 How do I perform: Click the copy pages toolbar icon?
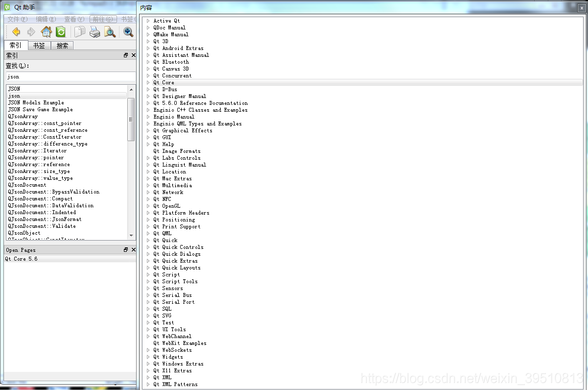coord(80,32)
